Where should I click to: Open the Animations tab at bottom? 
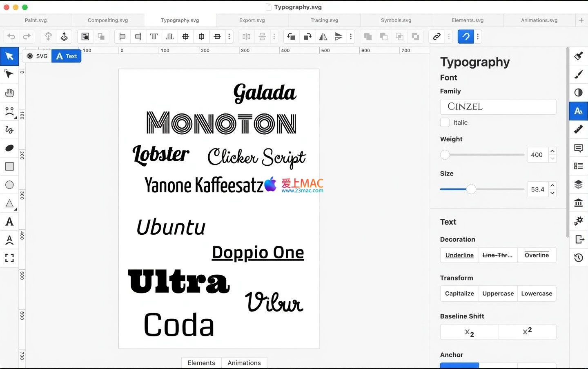pyautogui.click(x=244, y=363)
